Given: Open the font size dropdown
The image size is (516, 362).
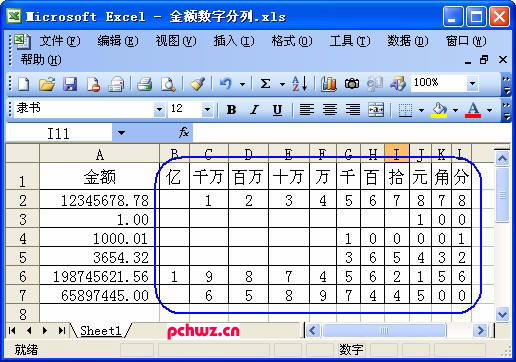Looking at the screenshot, I should (x=207, y=109).
